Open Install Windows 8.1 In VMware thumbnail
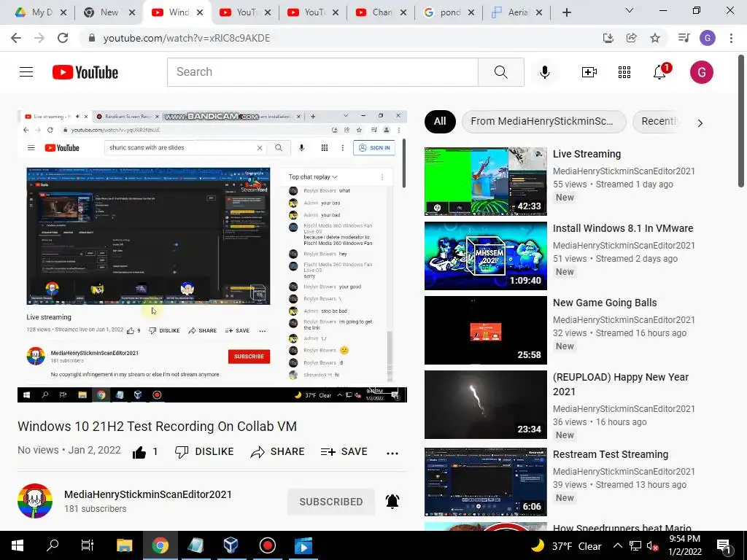The image size is (747, 560). click(485, 256)
